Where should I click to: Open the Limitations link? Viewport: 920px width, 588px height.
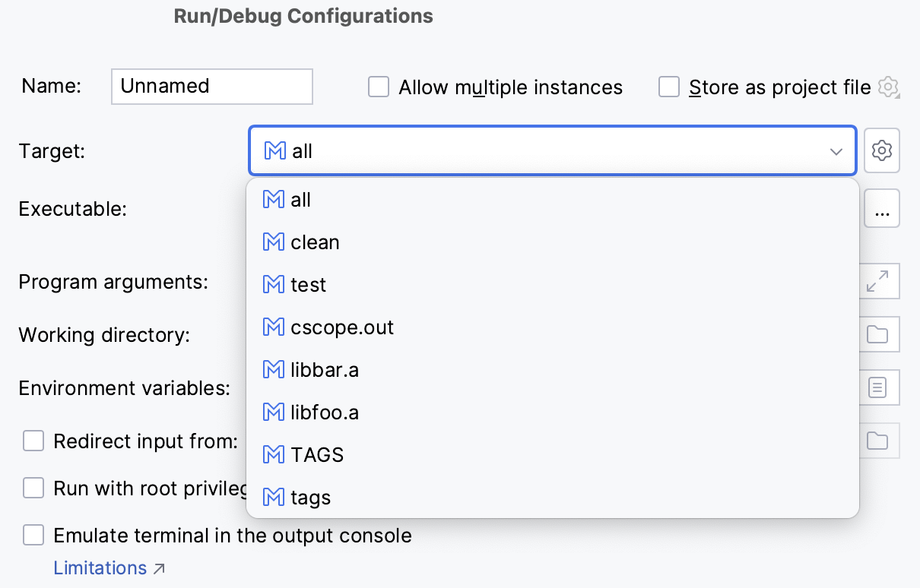(100, 567)
